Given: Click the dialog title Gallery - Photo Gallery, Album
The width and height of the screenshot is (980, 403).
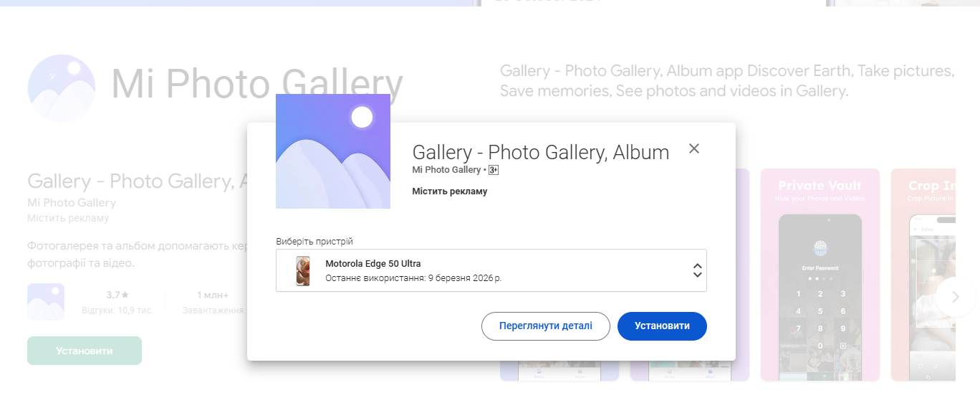Looking at the screenshot, I should tap(540, 152).
